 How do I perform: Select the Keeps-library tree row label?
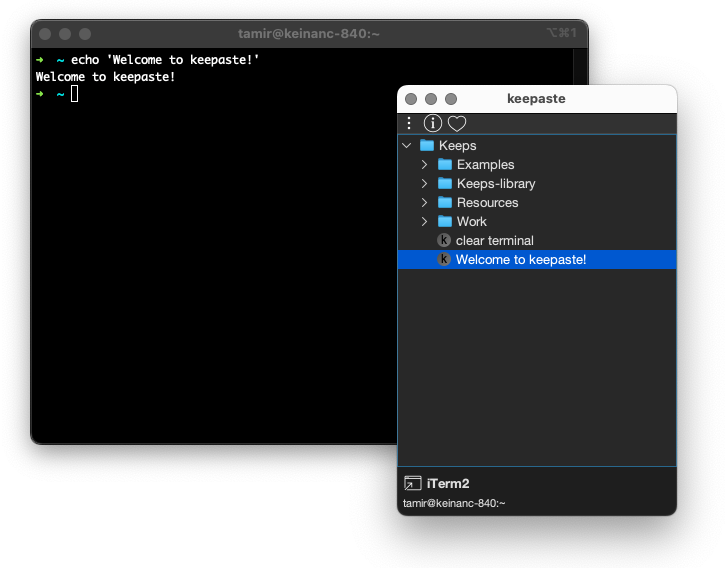click(x=496, y=184)
